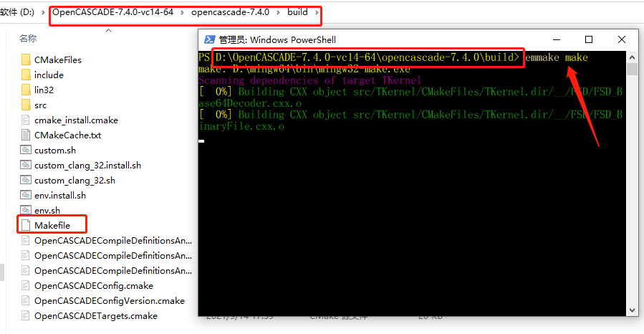Image resolution: width=644 pixels, height=334 pixels.
Task: Click the OpenCASCADEConfigVersion.cmake file icon
Action: [26, 301]
